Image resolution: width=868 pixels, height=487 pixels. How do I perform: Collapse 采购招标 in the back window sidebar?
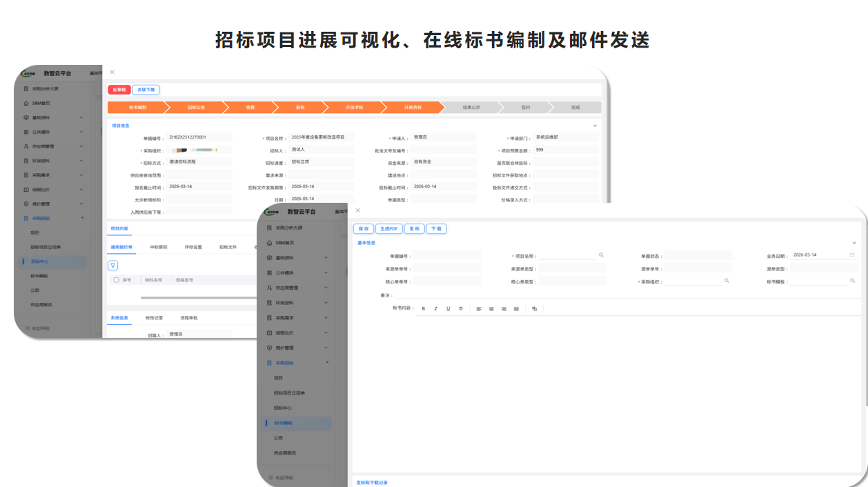pyautogui.click(x=82, y=218)
